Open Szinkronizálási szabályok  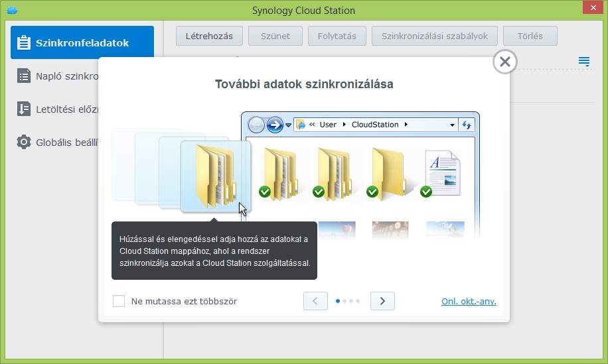(435, 36)
